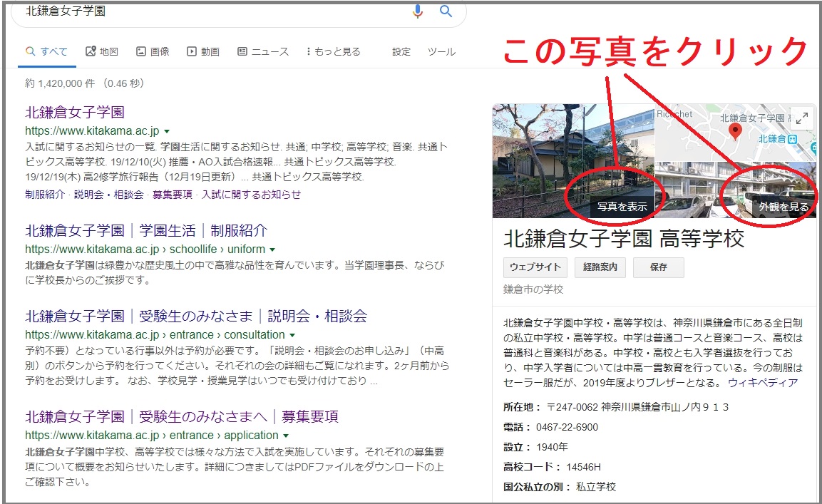Expand dropdown arrow beside entrance › application URL
This screenshot has width=822, height=504.
click(286, 436)
